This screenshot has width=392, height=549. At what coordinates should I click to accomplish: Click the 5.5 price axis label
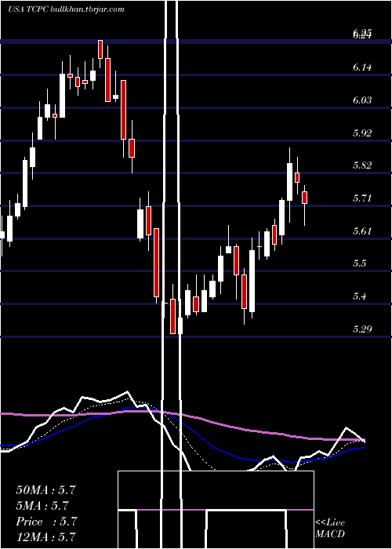coord(359,264)
